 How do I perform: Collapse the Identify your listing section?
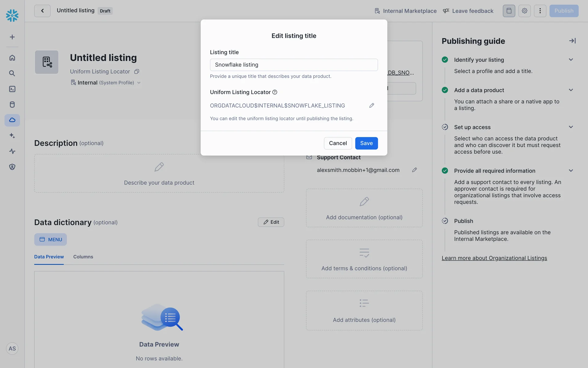click(x=571, y=60)
